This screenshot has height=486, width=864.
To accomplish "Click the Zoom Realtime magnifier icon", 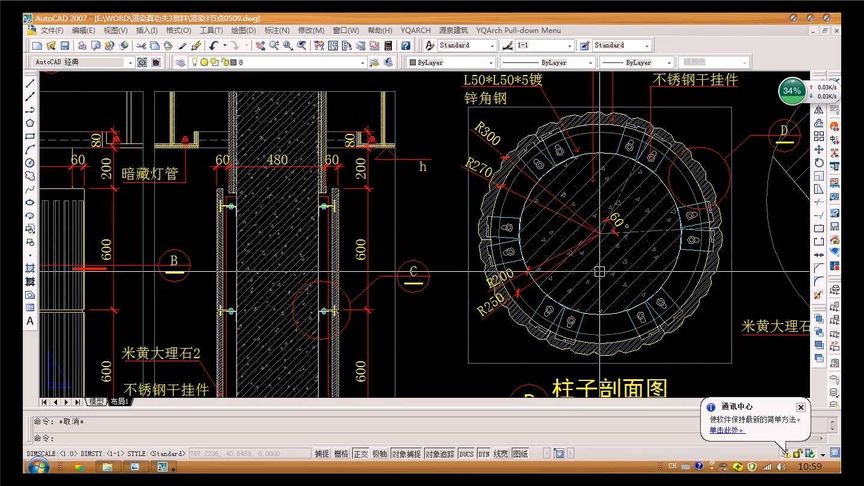I will [274, 46].
